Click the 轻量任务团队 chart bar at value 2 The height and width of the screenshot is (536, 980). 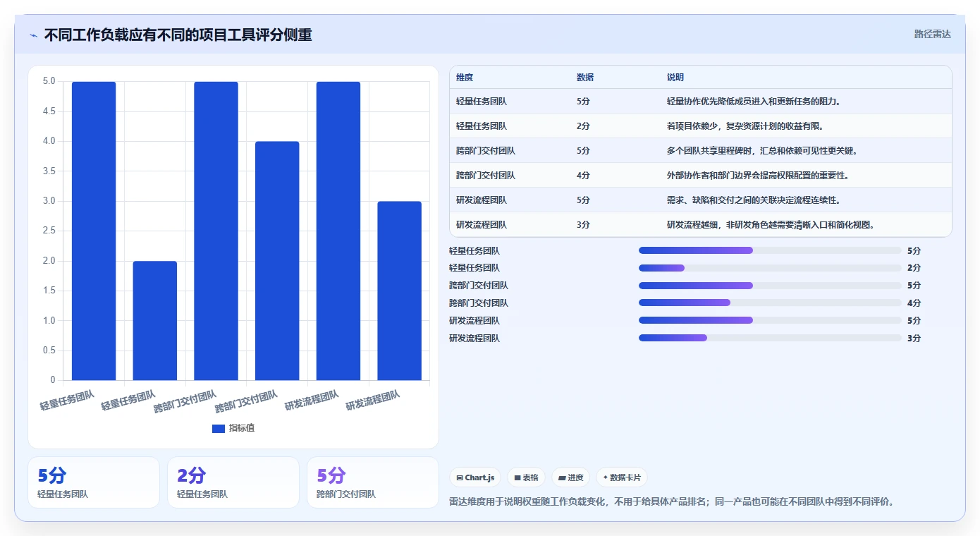click(x=155, y=321)
